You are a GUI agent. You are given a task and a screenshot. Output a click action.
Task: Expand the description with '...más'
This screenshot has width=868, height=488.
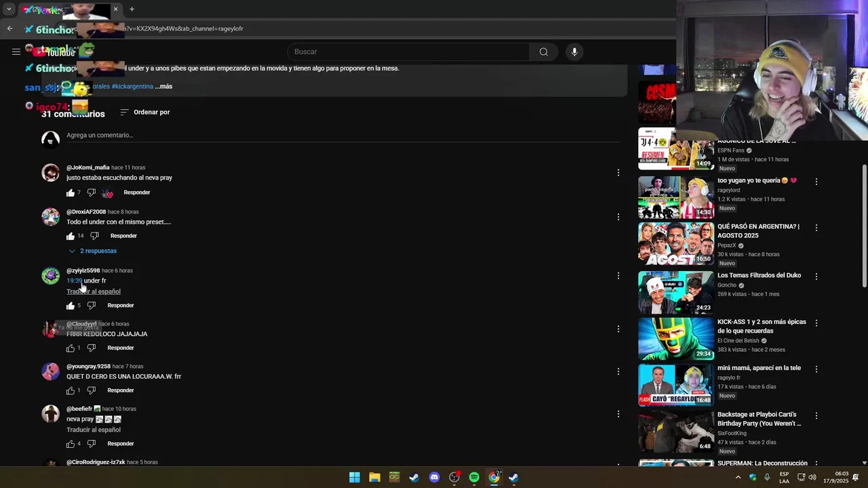[x=163, y=86]
